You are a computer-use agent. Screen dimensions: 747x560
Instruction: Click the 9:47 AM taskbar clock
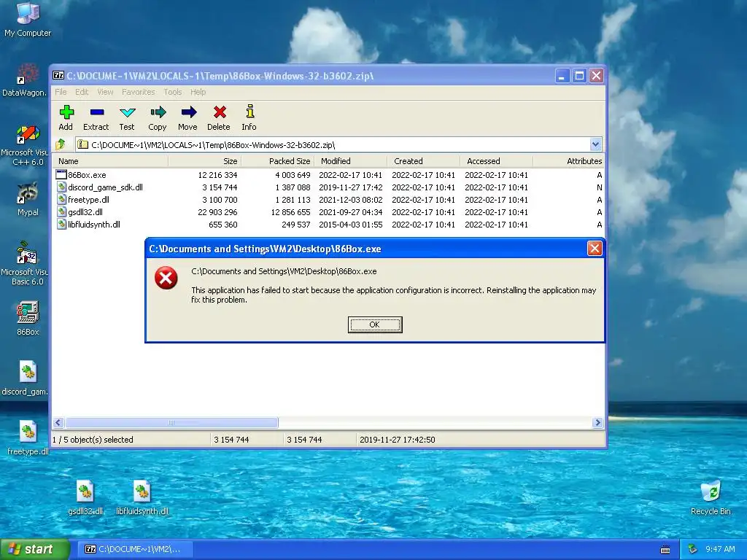pos(720,549)
